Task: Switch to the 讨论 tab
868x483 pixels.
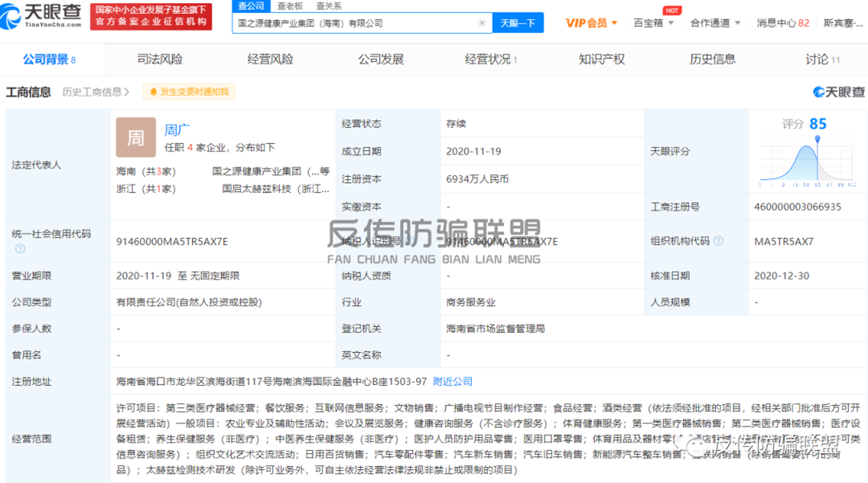Action: click(822, 59)
